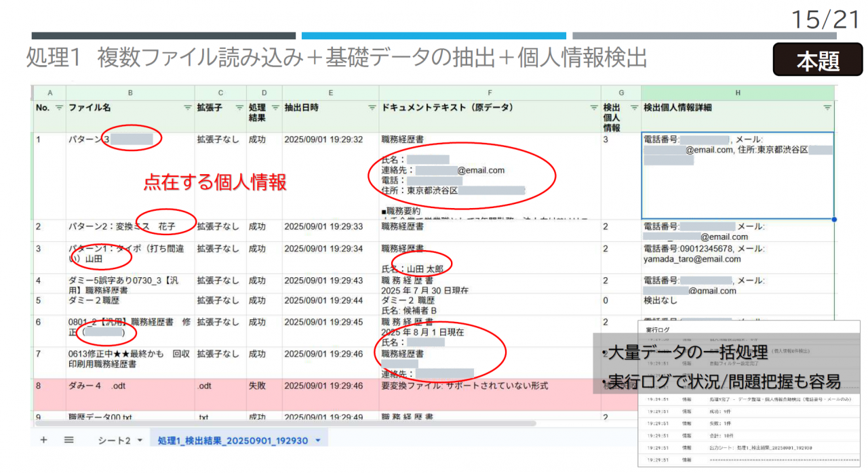Screen dimensions: 868x473
Task: Select column A header
Action: tap(49, 92)
